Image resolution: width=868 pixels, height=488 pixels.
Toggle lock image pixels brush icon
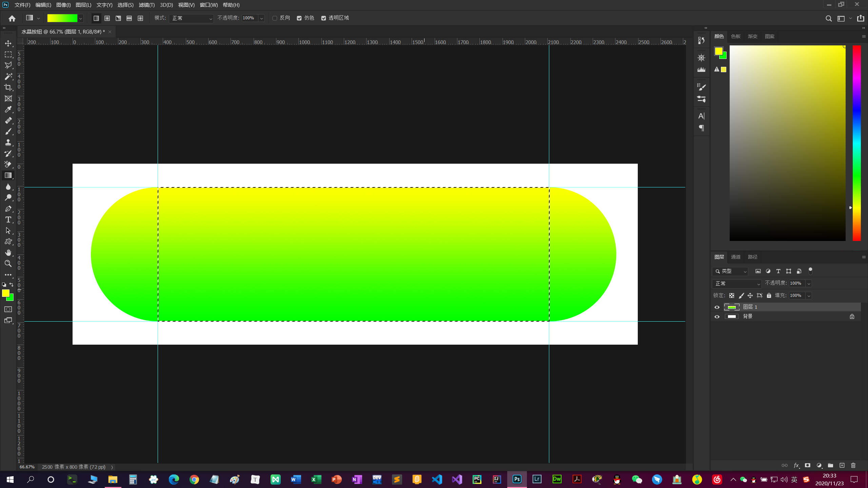(x=741, y=296)
